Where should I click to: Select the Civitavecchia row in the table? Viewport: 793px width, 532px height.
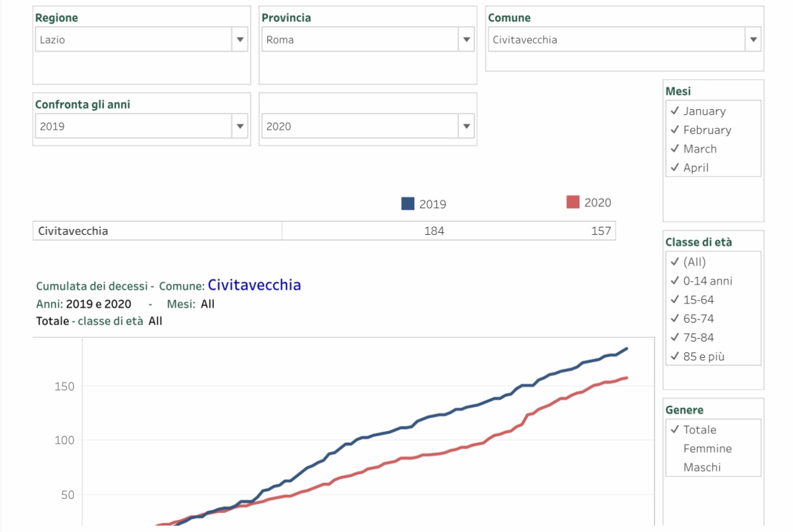tap(324, 231)
